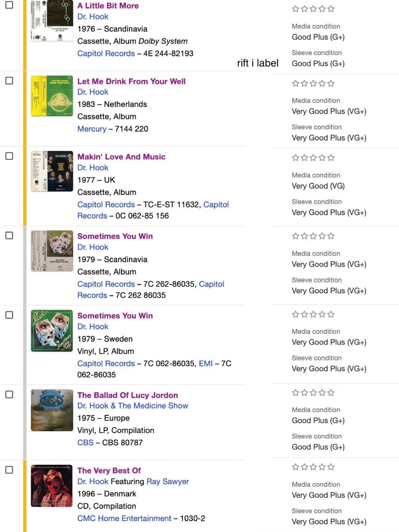
Task: Set third star for Makin' Love And Music
Action: tap(313, 158)
